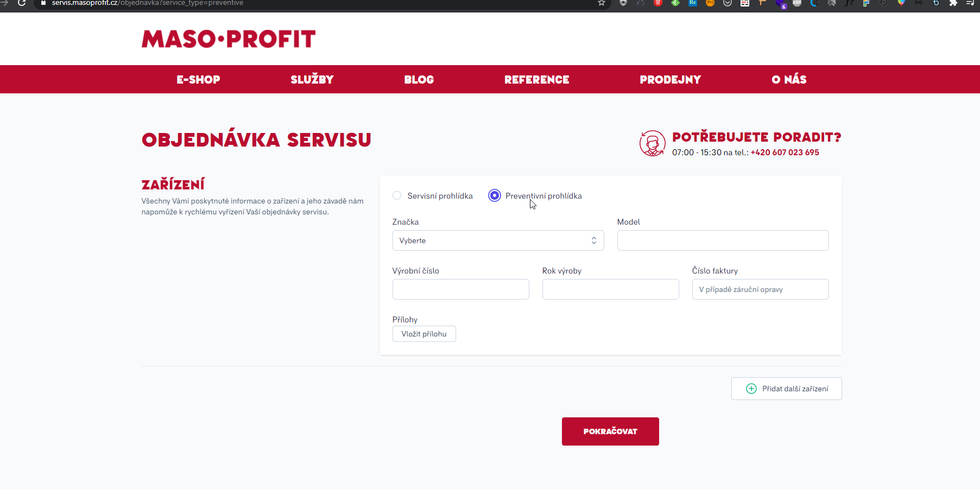Click the green plus circle icon

point(751,389)
